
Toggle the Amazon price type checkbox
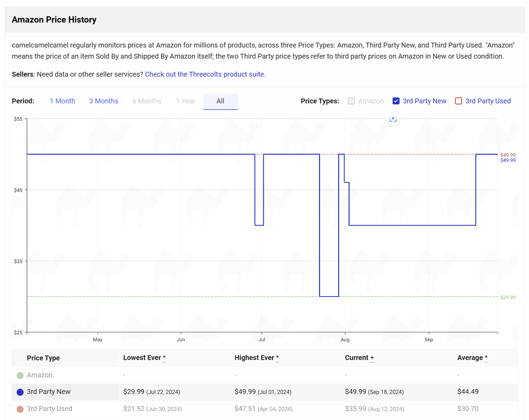[351, 101]
